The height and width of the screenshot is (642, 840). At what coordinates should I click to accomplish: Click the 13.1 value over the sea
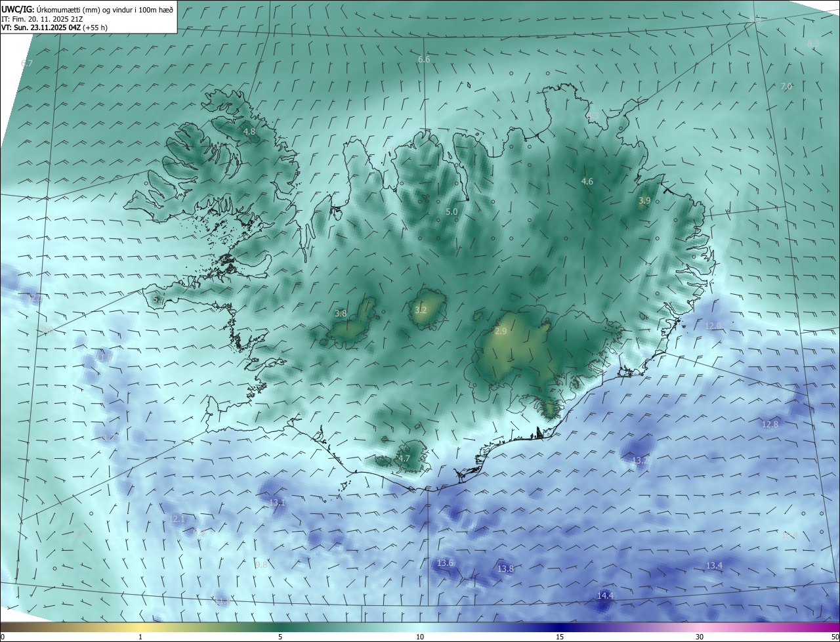pyautogui.click(x=278, y=503)
